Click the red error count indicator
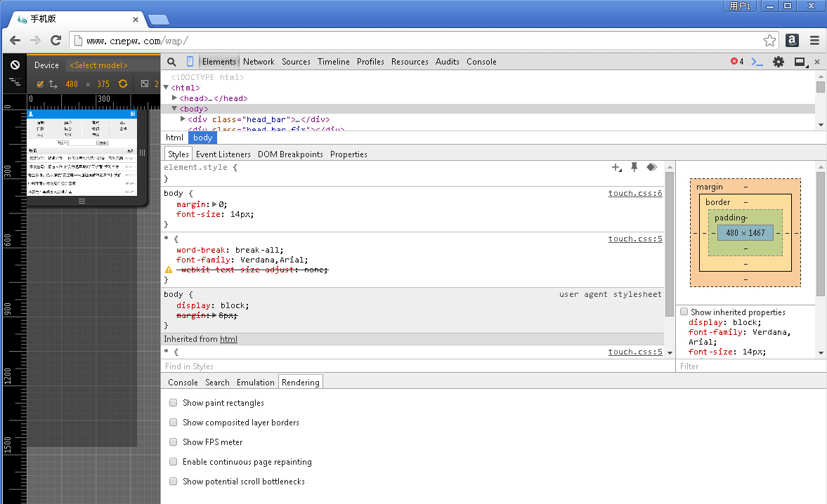The image size is (827, 504). pyautogui.click(x=736, y=62)
